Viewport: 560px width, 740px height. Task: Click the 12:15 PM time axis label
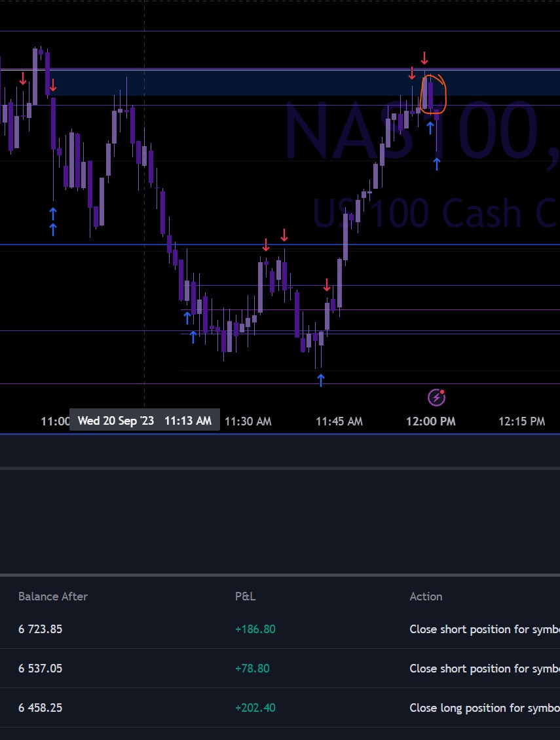522,421
